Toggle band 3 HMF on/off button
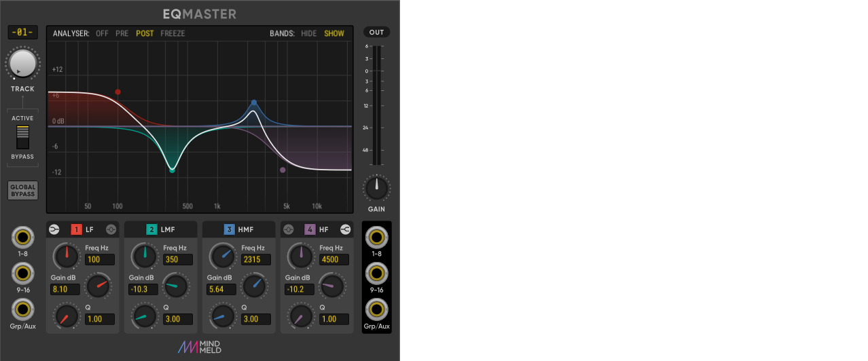 click(x=230, y=229)
